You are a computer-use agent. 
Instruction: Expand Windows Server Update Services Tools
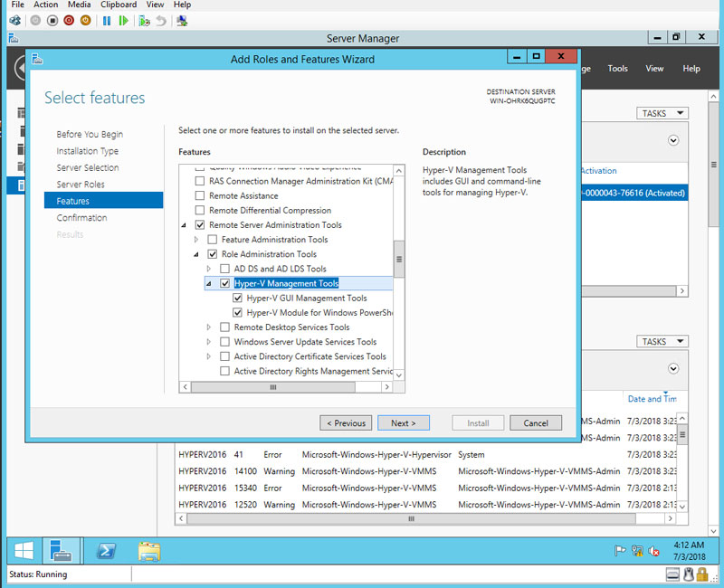tap(209, 342)
